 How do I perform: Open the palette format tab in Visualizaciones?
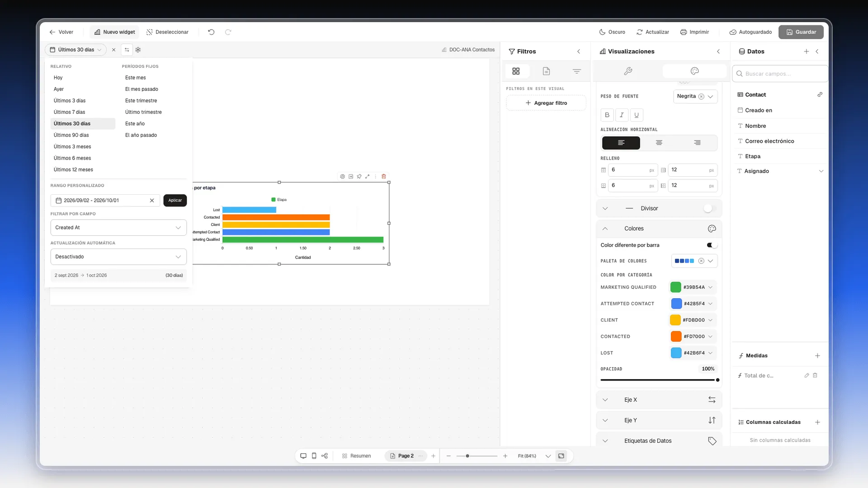point(695,71)
